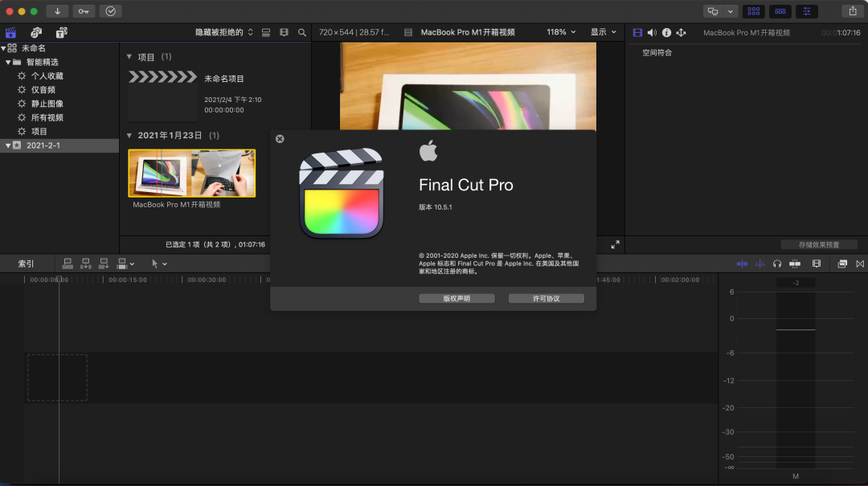This screenshot has height=486, width=868.
Task: Select the 仅音频 smart collection
Action: click(x=43, y=90)
